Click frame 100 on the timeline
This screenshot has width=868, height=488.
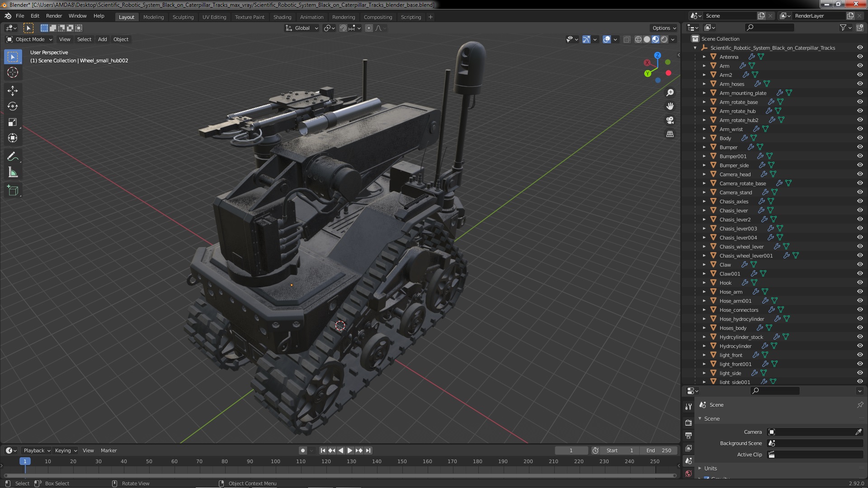(275, 461)
